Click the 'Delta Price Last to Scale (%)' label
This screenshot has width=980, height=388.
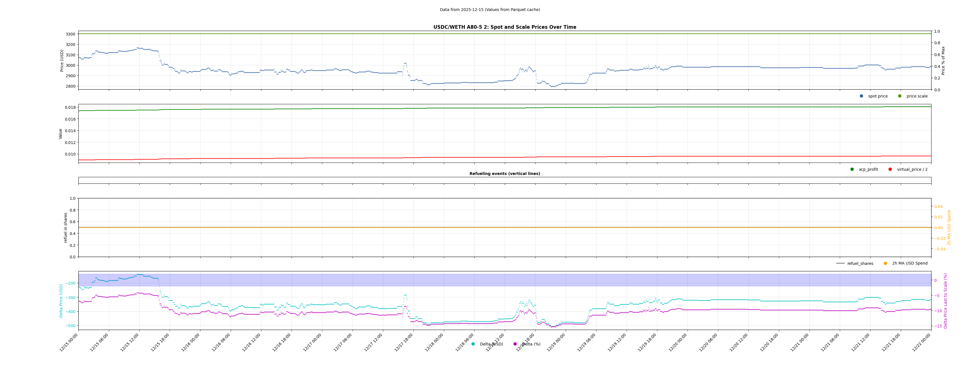point(945,301)
